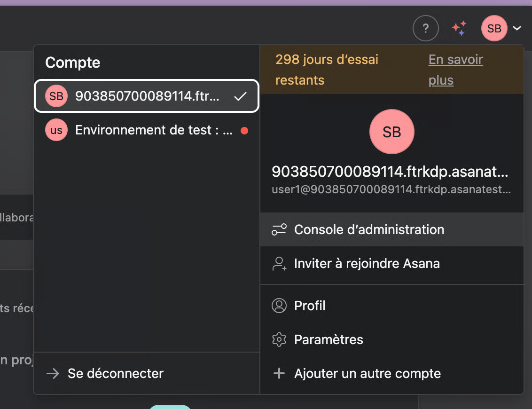Click the Paramètres gear icon
This screenshot has height=409, width=532.
tap(279, 339)
